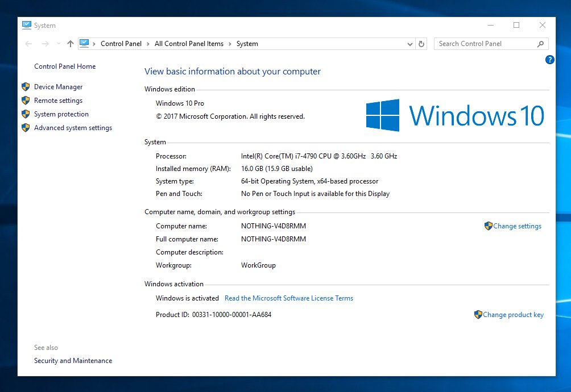
Task: Go up one level with the Up arrow
Action: [x=71, y=44]
